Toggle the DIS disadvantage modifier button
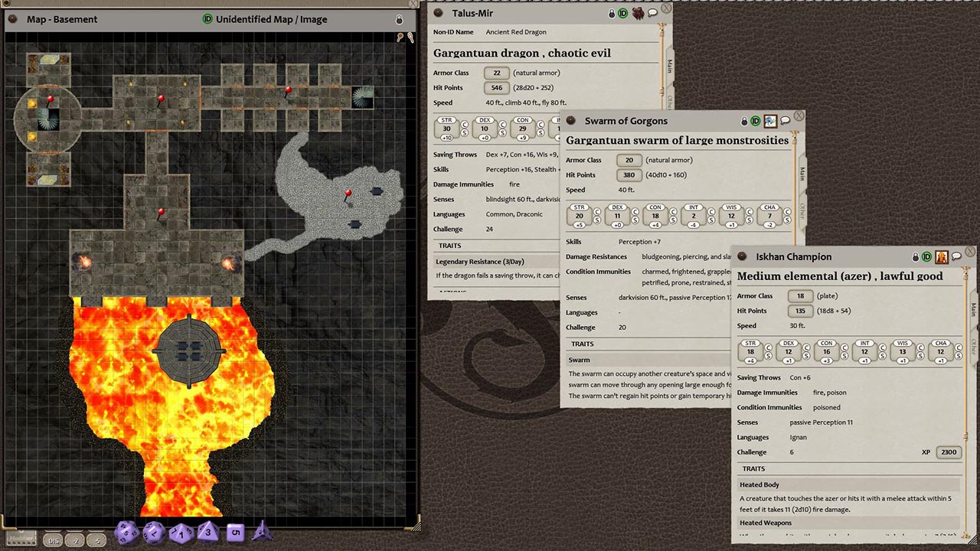 point(54,540)
